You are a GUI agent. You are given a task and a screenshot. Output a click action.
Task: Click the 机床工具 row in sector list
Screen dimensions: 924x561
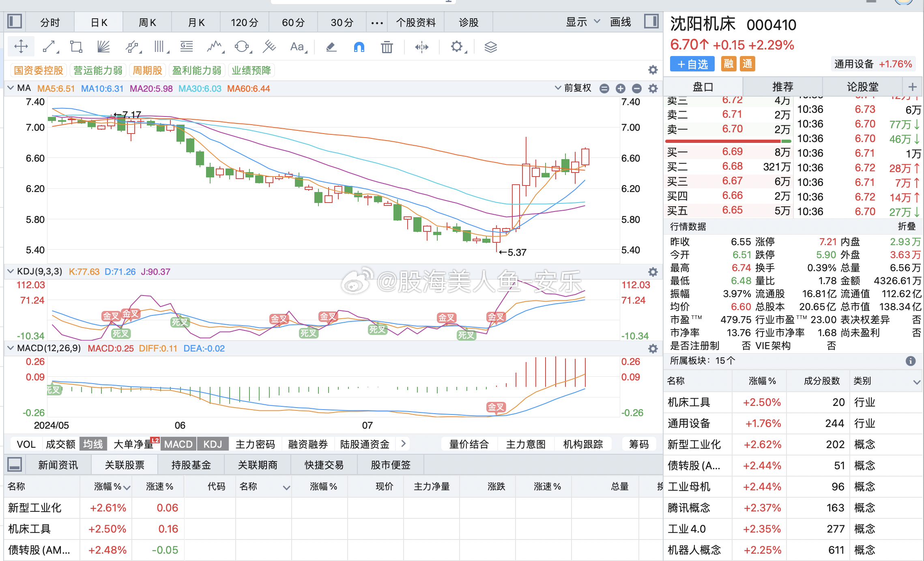(793, 402)
